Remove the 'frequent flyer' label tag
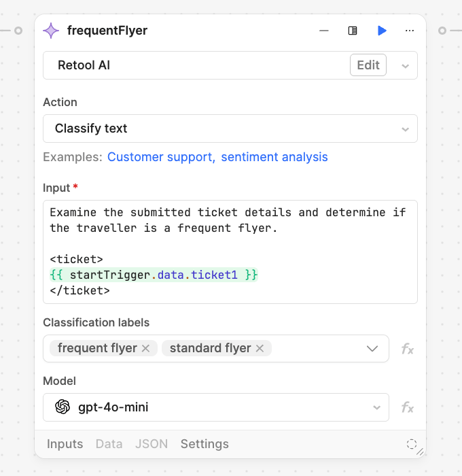This screenshot has width=462, height=476. coord(145,348)
